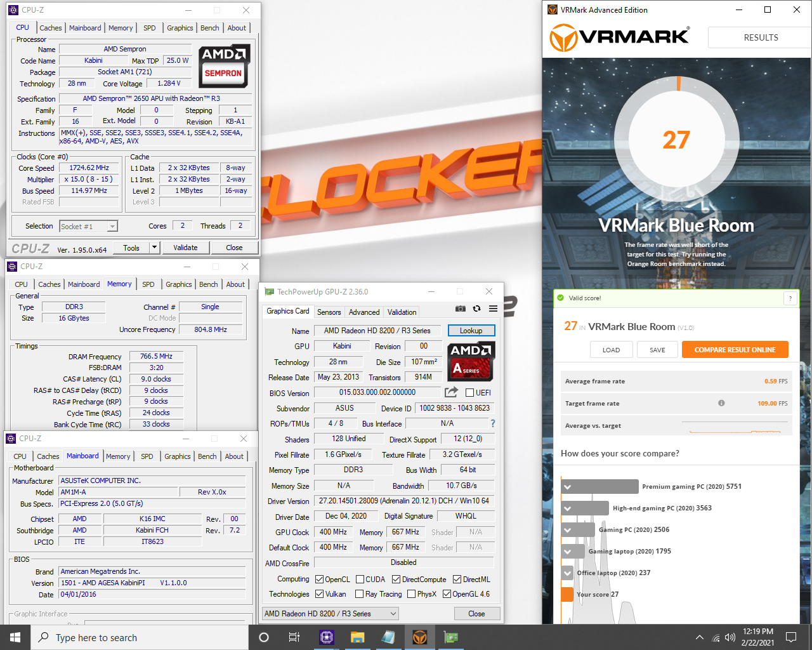This screenshot has width=812, height=650.
Task: Open Task View on the taskbar
Action: pos(294,637)
